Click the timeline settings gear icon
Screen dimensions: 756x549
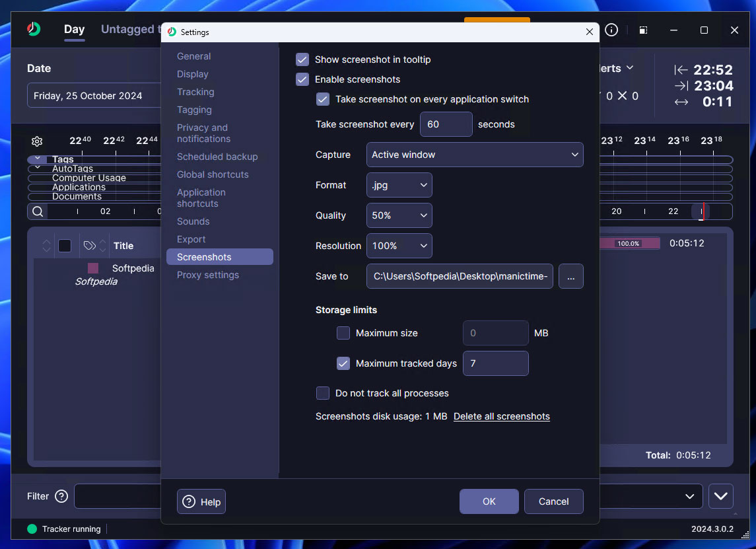pos(37,141)
